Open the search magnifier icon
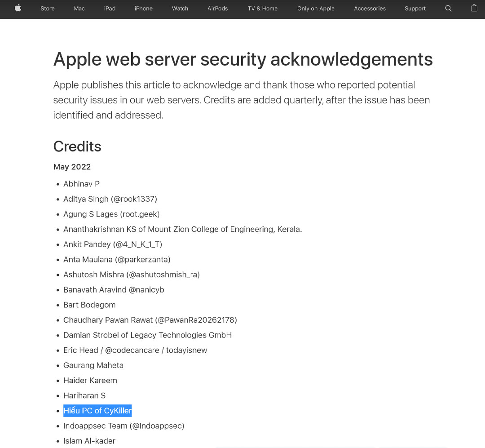Viewport: 485px width, 448px height. click(448, 9)
